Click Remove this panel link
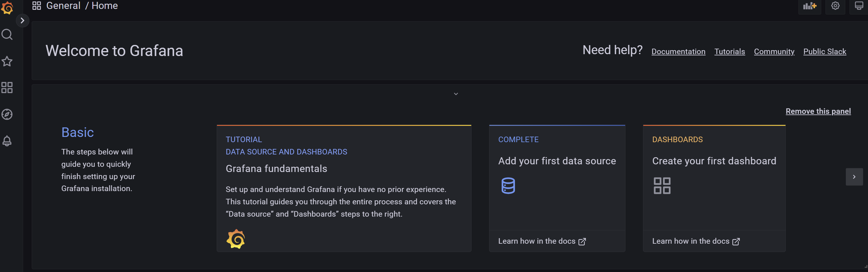The height and width of the screenshot is (272, 868). click(818, 111)
